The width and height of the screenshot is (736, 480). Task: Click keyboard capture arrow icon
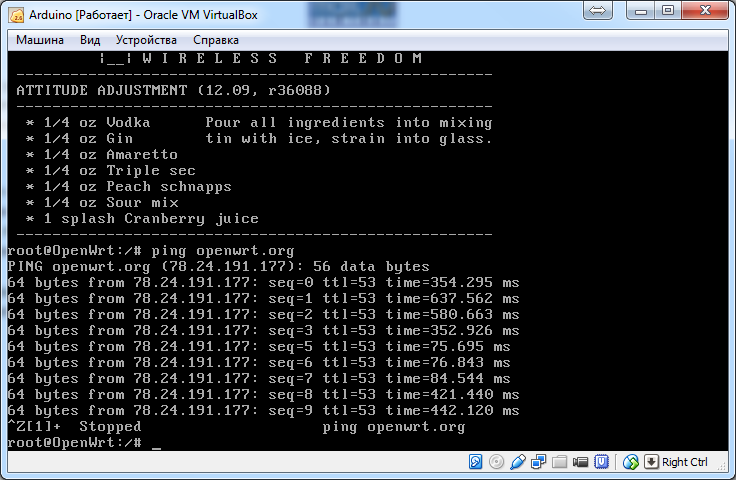[651, 462]
